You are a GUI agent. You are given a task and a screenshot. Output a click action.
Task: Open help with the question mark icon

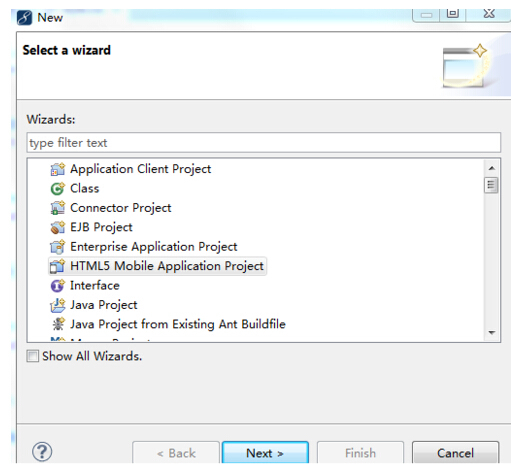(42, 452)
